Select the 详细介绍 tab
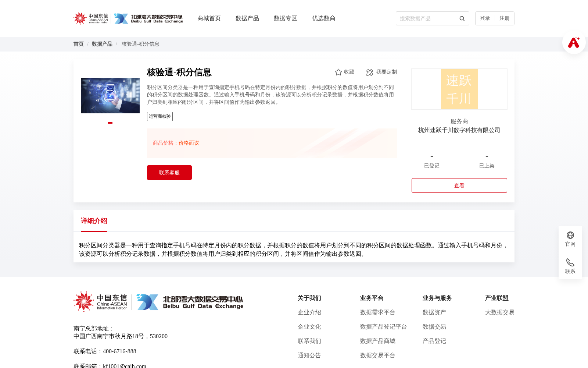The image size is (588, 368). pos(94,221)
